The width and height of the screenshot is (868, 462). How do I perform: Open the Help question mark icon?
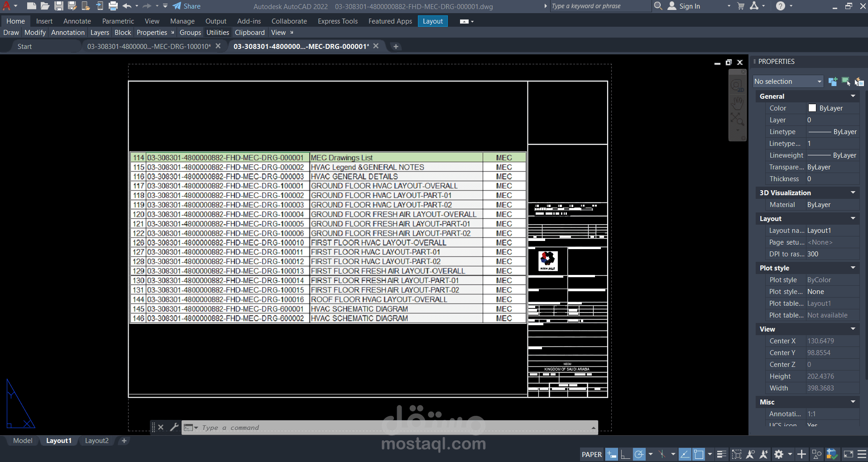tap(781, 6)
